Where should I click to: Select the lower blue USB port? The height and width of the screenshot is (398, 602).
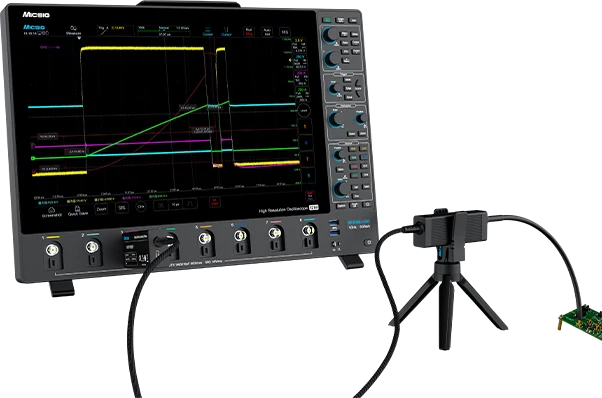tap(334, 232)
